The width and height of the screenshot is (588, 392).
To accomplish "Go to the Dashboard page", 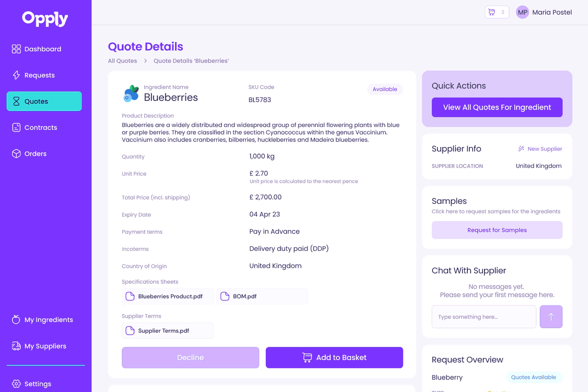I will (43, 49).
